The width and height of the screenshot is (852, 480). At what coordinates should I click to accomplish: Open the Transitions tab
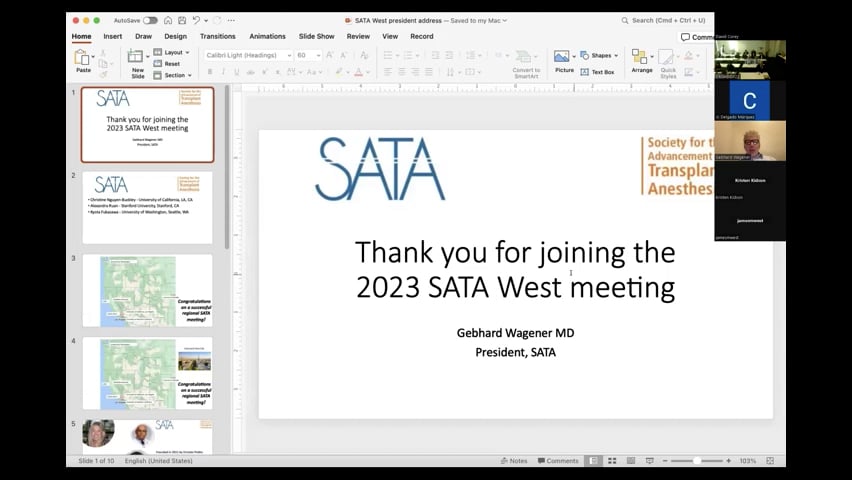[x=217, y=36]
